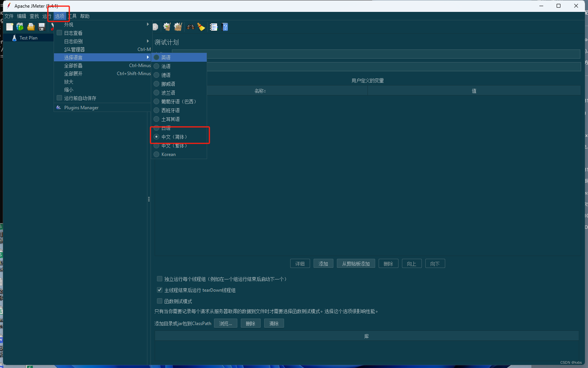Click the Test Plan flask icon
Screen dimensions: 588x368
coord(15,38)
